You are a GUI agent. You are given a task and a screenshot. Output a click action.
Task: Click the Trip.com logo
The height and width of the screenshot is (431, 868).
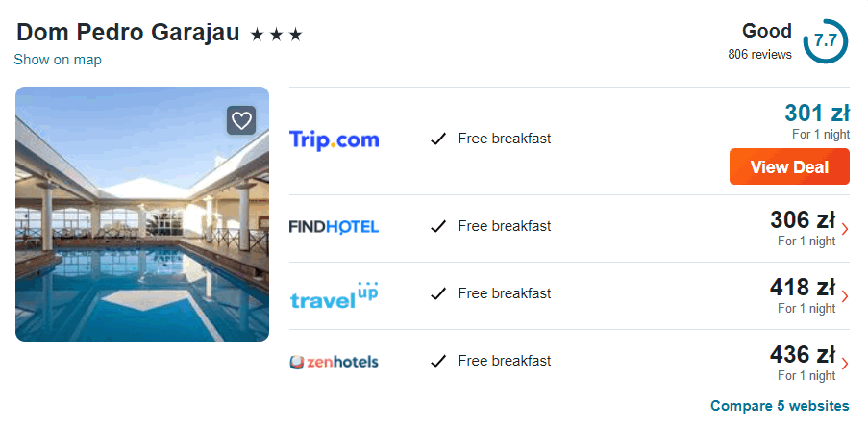click(334, 139)
